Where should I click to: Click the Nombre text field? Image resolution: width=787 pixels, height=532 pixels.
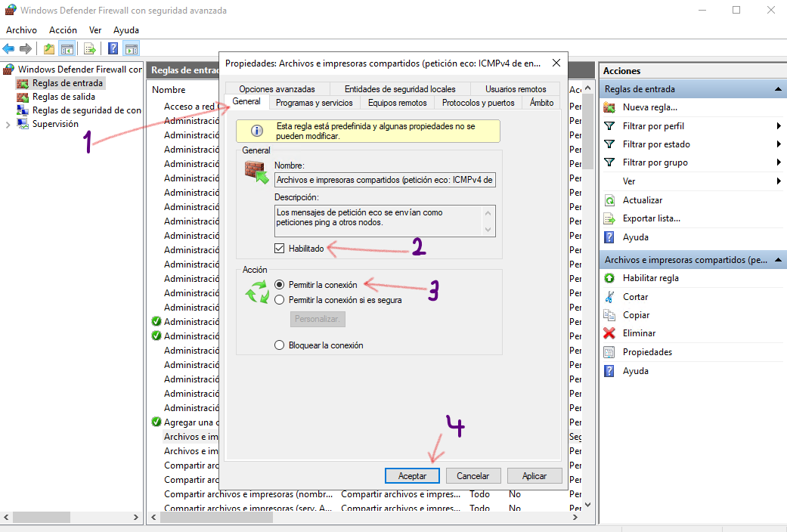pos(385,181)
